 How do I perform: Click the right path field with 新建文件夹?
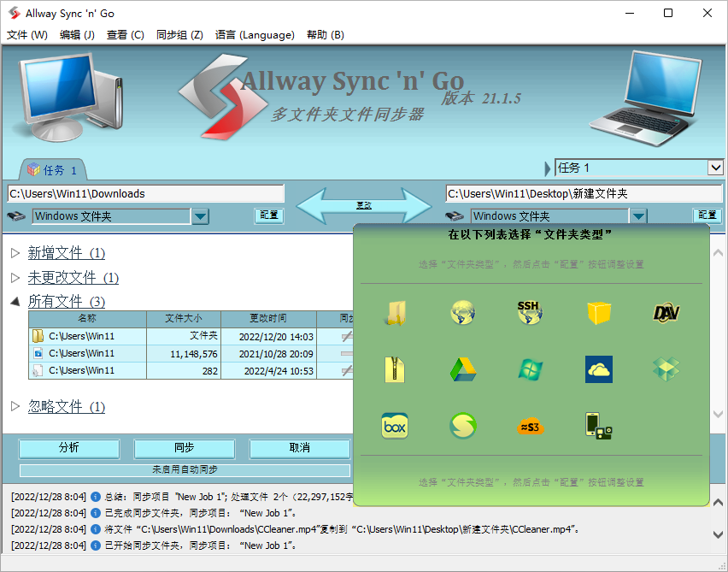(584, 193)
